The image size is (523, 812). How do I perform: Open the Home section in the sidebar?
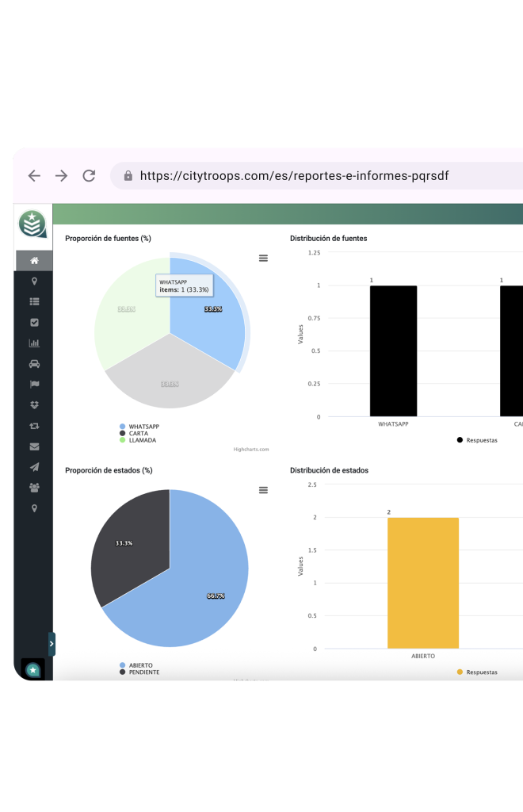point(34,260)
